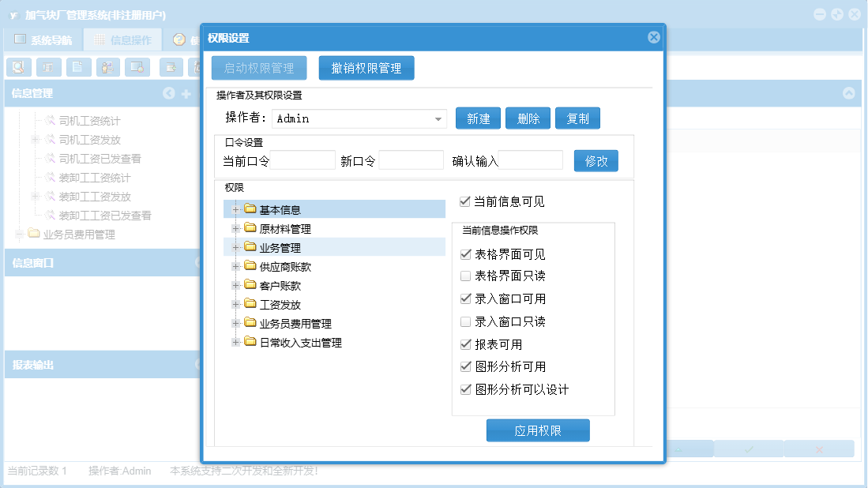Image resolution: width=868 pixels, height=488 pixels.
Task: Expand 司机工资发放 node in sidebar
Action: (35, 140)
